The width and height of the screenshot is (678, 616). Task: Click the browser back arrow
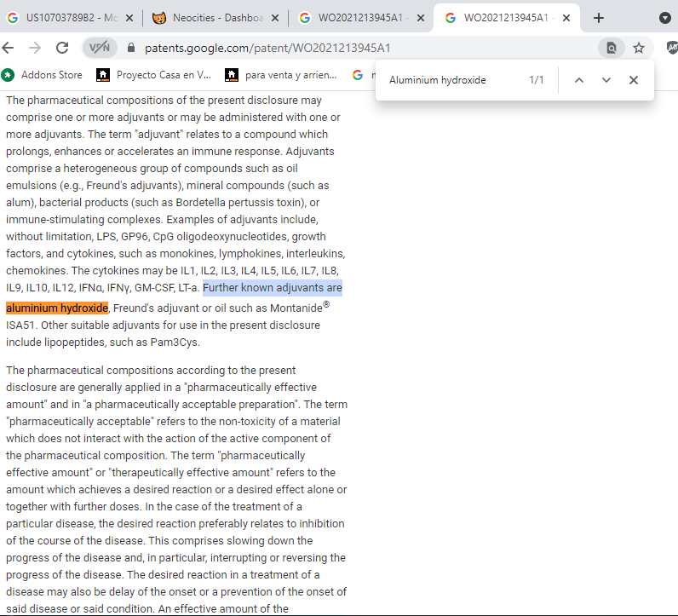click(9, 48)
